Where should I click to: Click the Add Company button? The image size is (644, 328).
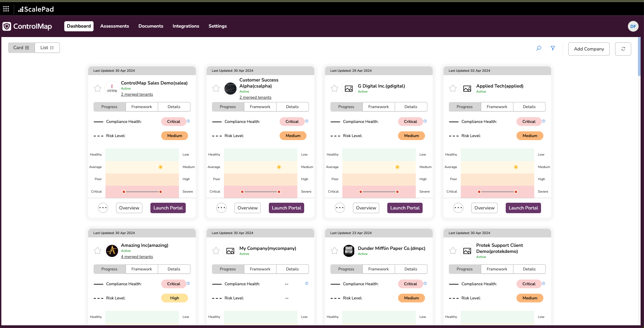point(589,49)
